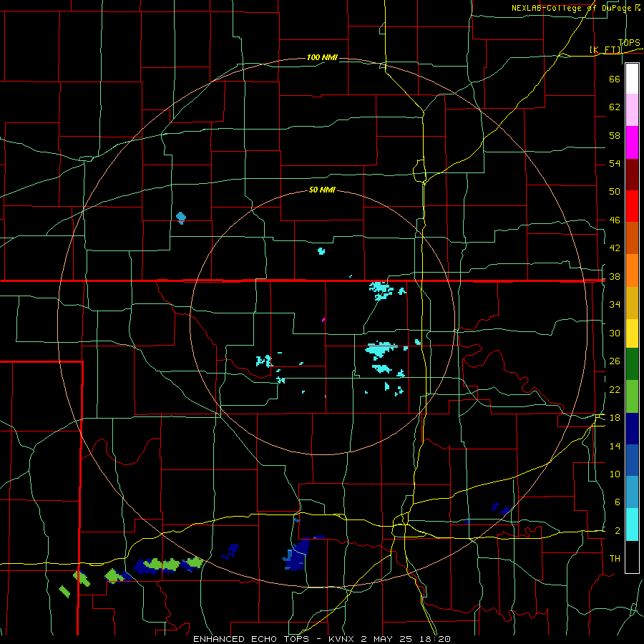Screen dimensions: 644x644
Task: Click the legend value 46
Action: point(615,220)
